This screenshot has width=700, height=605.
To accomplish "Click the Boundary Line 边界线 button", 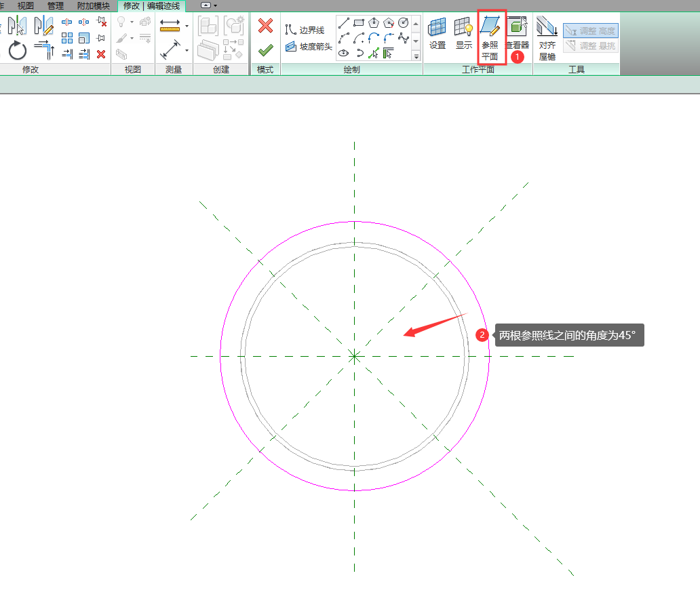I will (x=305, y=30).
